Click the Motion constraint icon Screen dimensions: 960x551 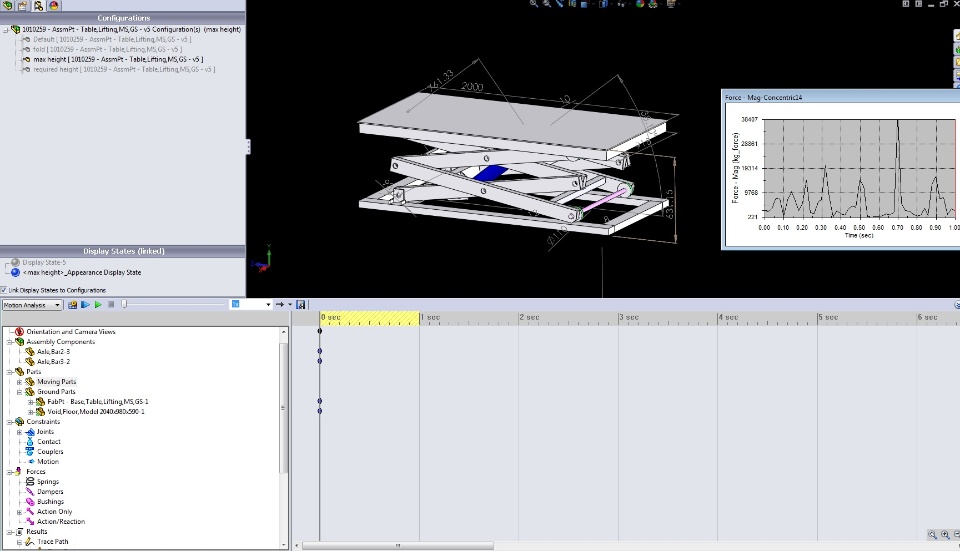pyautogui.click(x=31, y=462)
